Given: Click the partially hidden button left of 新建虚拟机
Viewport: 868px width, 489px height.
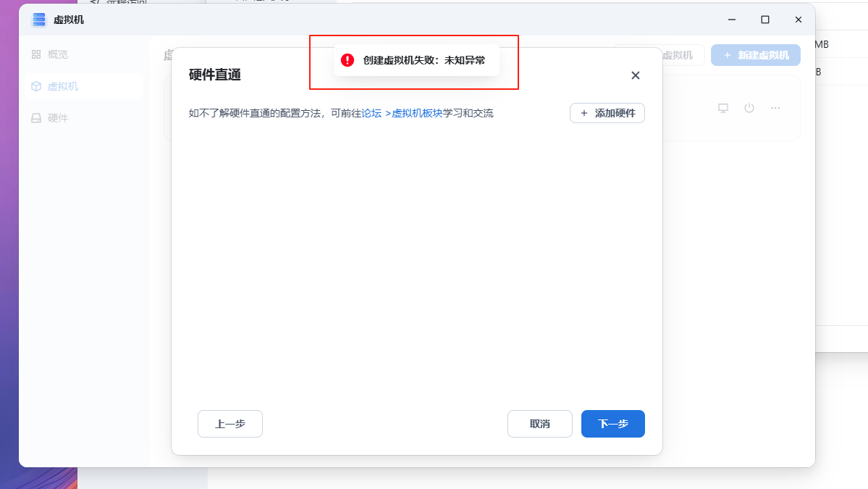Looking at the screenshot, I should point(682,55).
